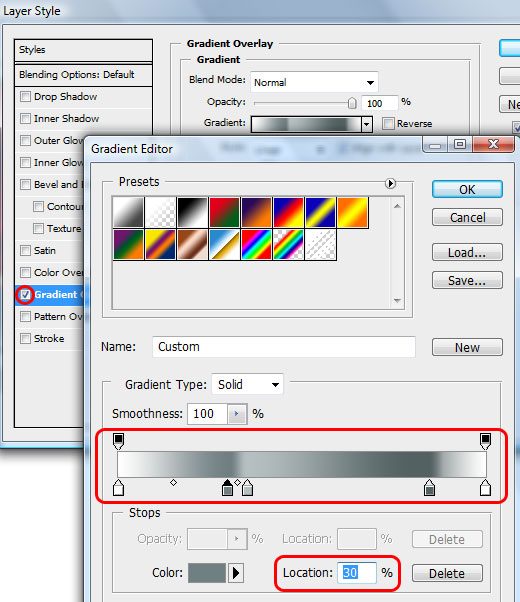520x602 pixels.
Task: Click the Opacity slider handle in Layer Style
Action: tap(352, 103)
